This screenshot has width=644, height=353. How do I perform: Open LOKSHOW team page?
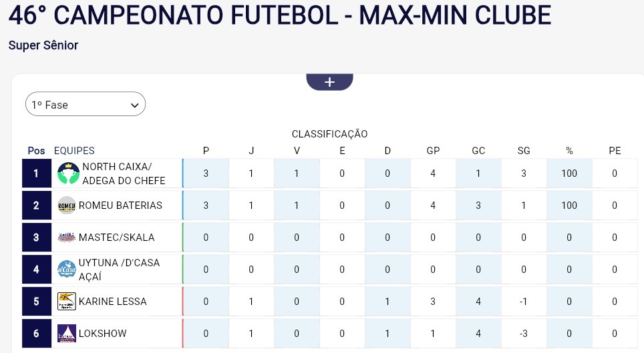pos(102,334)
